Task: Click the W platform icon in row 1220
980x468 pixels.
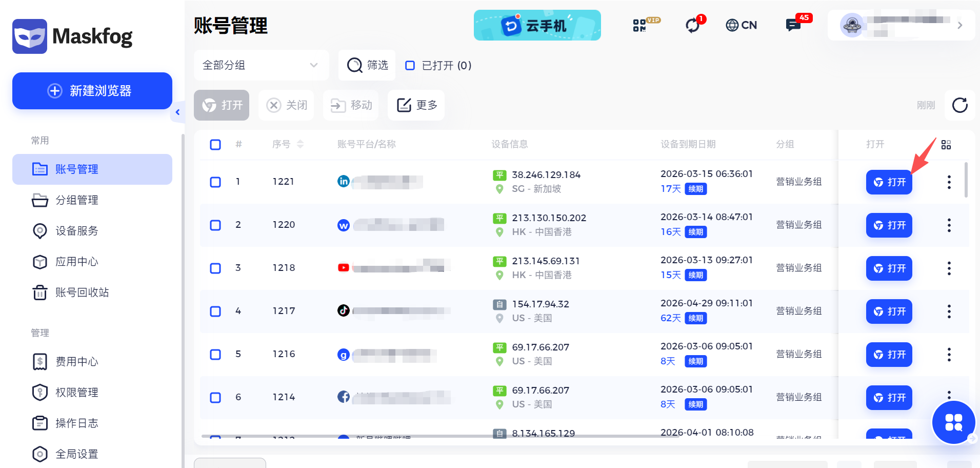Action: (x=344, y=225)
